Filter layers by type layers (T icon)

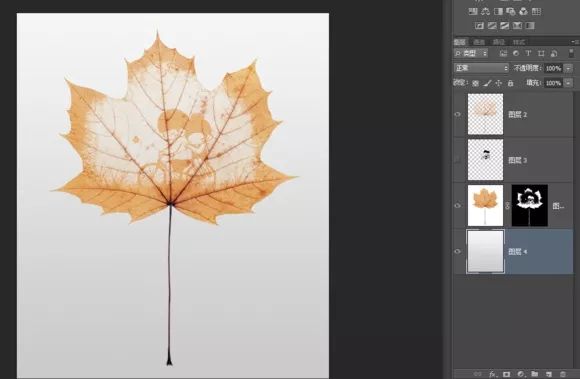[x=528, y=53]
